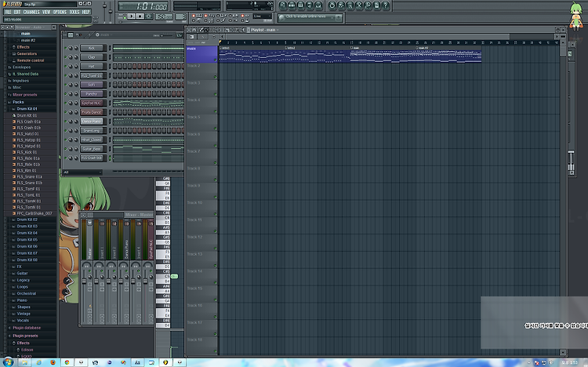The image size is (588, 367).
Task: Arm recording with the transport Record button
Action: (x=149, y=16)
